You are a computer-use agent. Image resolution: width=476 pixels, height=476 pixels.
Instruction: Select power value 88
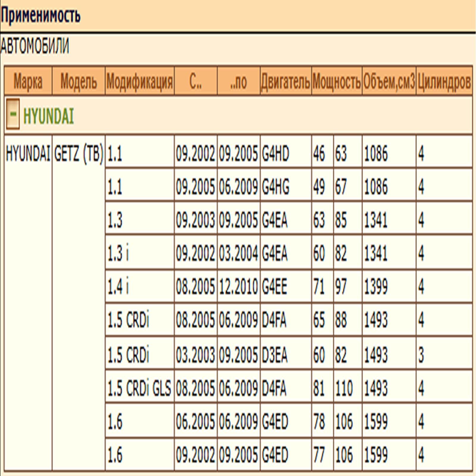pos(347,320)
